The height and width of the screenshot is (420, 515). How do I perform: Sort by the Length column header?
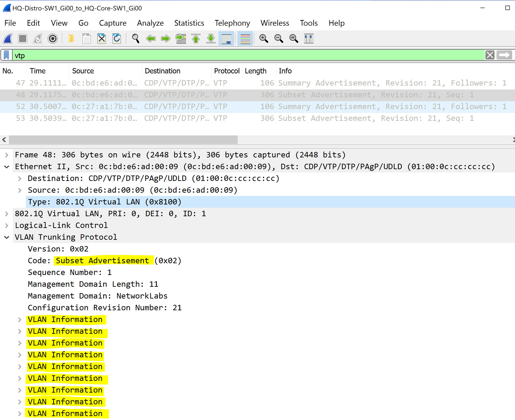pos(259,71)
